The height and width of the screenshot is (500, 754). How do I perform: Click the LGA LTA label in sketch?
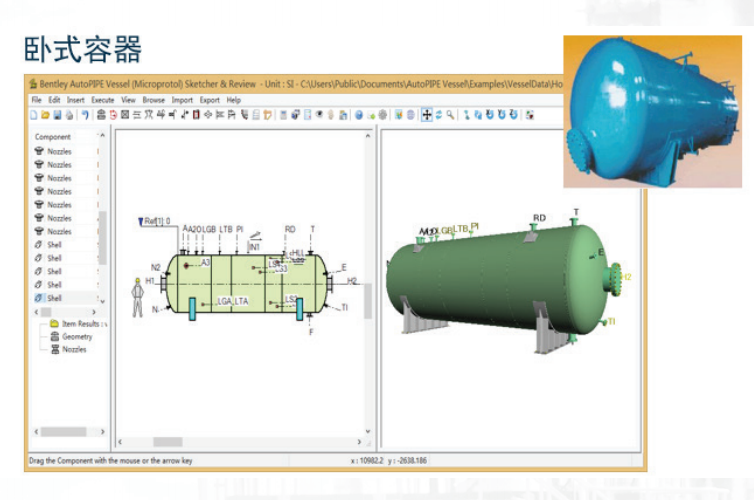pos(233,301)
